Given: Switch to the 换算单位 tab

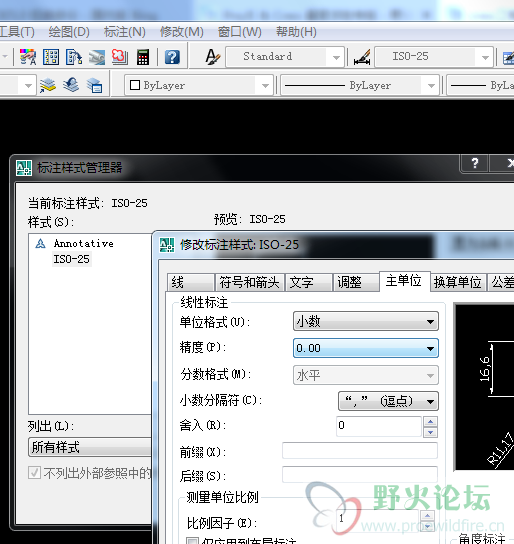Looking at the screenshot, I should 458,282.
